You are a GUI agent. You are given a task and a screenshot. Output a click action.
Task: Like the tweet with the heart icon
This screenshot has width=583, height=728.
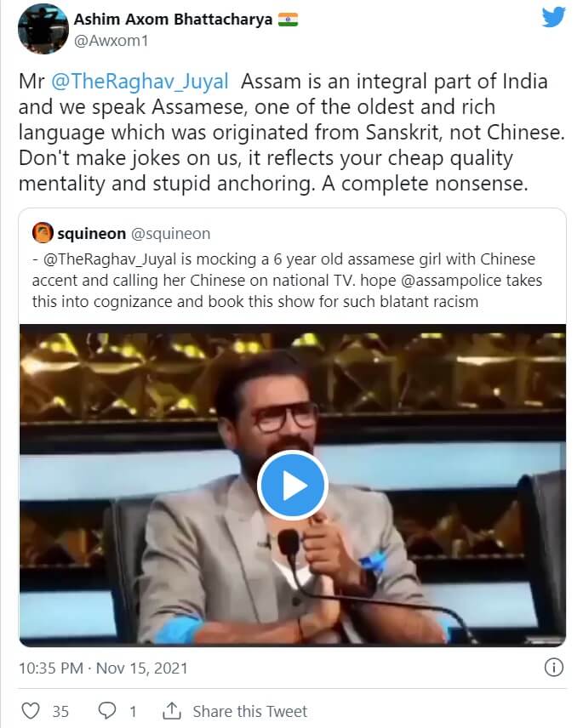click(31, 711)
